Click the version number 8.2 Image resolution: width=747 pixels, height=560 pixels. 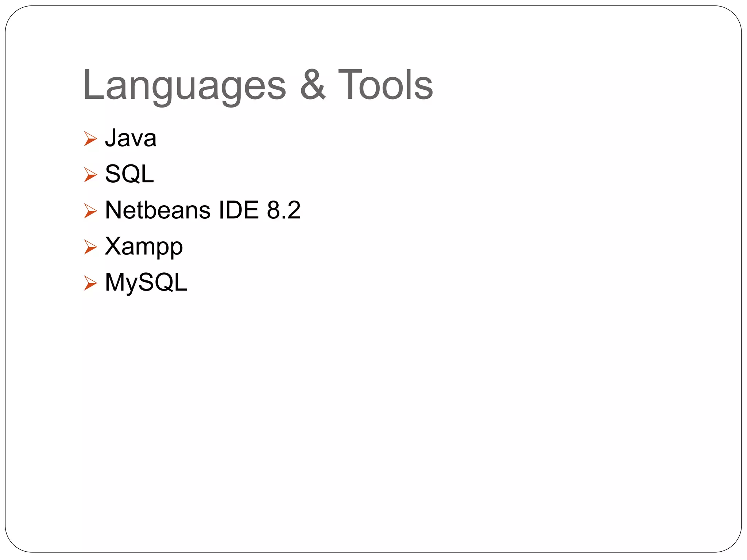283,210
